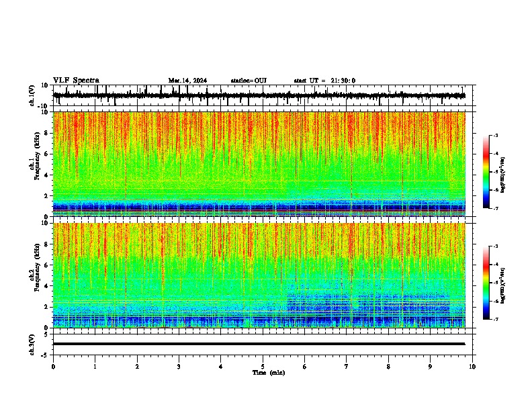Viewport: 532px width, 411px height.
Task: Click the "station=OUI" header label
Action: click(249, 81)
